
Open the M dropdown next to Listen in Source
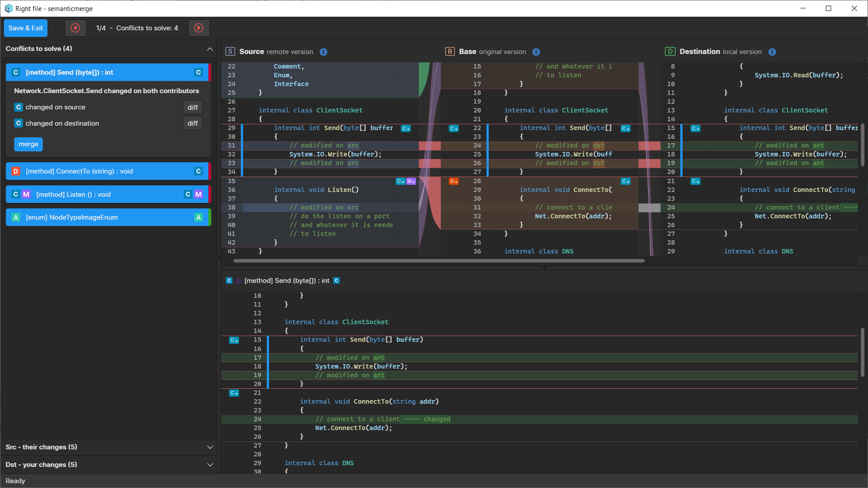[410, 181]
